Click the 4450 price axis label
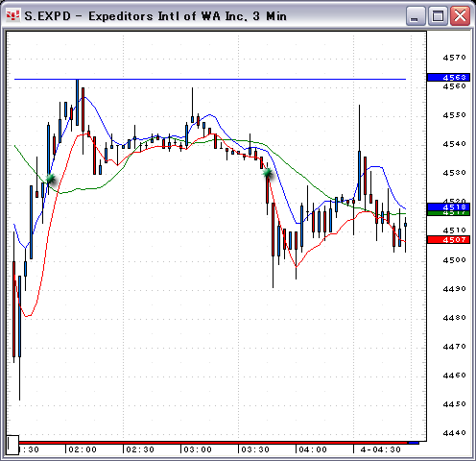Image resolution: width=476 pixels, height=461 pixels. pyautogui.click(x=455, y=404)
